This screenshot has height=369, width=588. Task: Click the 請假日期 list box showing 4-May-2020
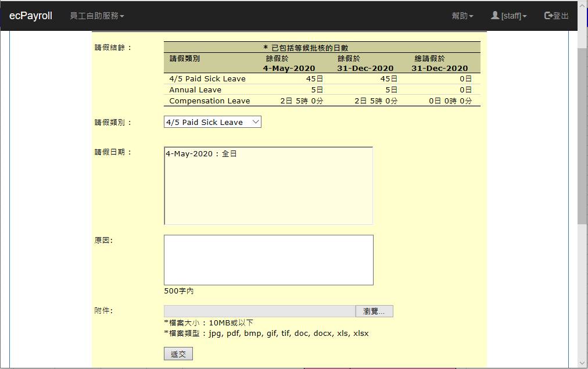click(x=268, y=185)
